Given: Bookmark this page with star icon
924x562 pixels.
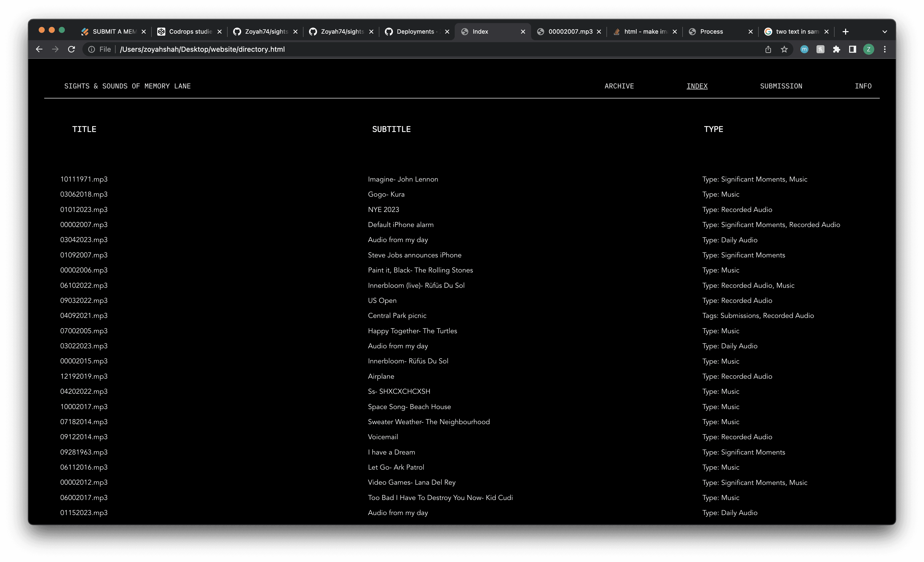Looking at the screenshot, I should 784,49.
